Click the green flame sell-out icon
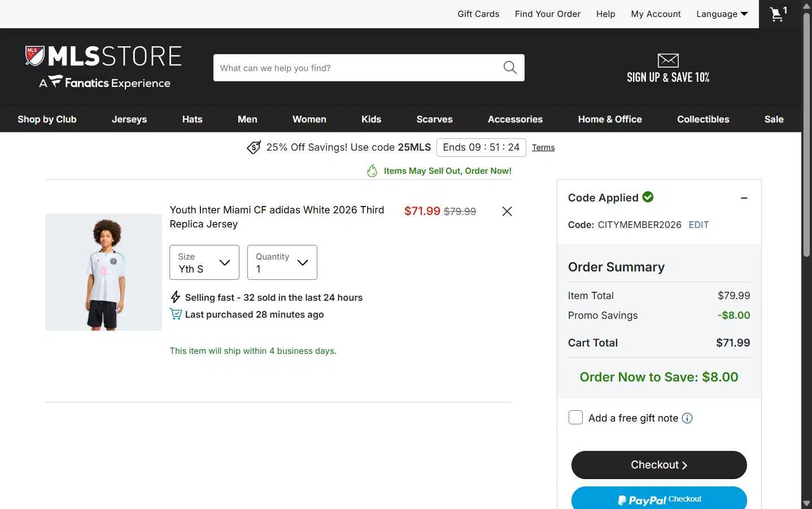The width and height of the screenshot is (812, 509). 372,170
